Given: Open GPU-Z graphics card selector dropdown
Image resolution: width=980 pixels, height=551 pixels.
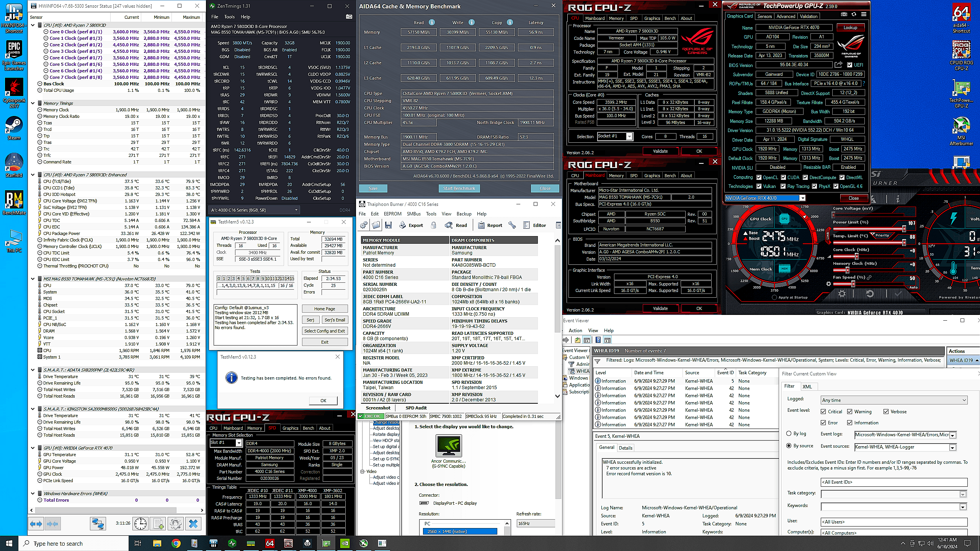Looking at the screenshot, I should click(x=802, y=198).
